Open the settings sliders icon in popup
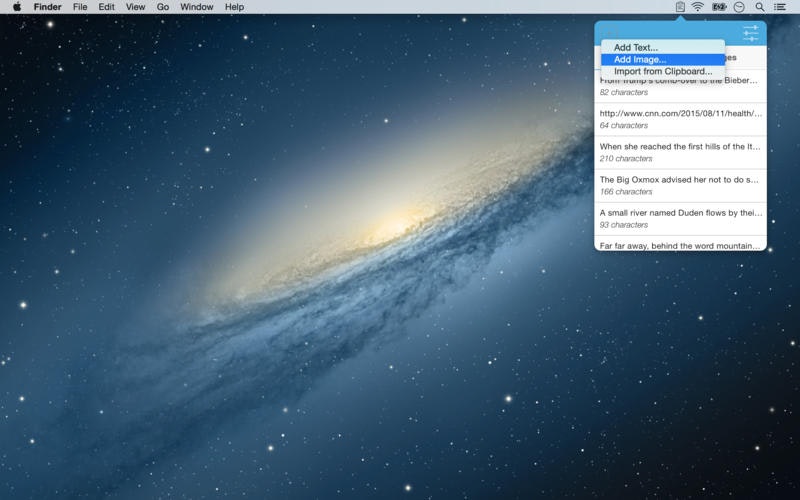This screenshot has height=500, width=800. [x=750, y=34]
